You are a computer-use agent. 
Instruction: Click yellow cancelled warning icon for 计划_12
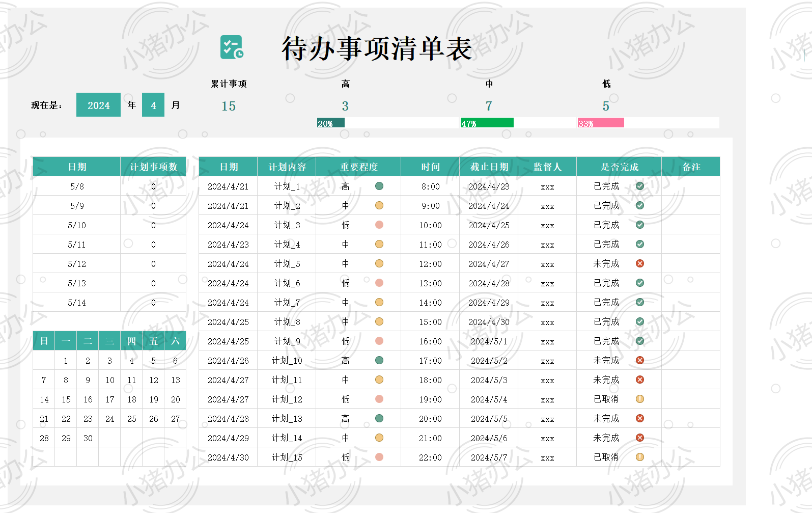click(640, 399)
